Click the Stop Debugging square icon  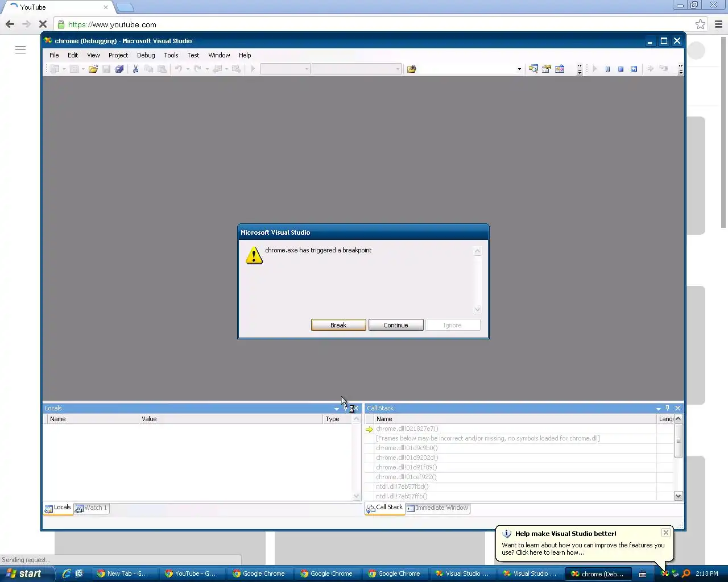pos(621,69)
